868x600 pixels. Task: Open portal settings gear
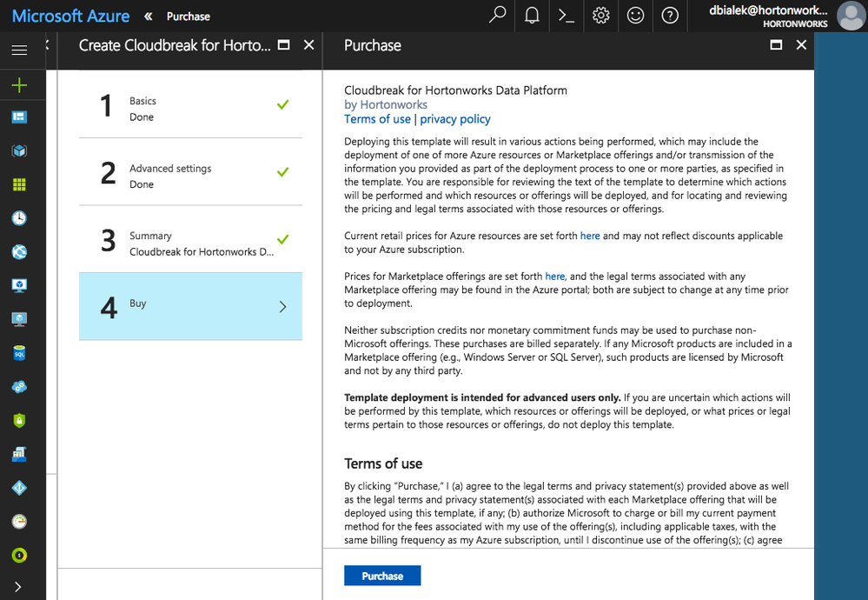pyautogui.click(x=600, y=16)
